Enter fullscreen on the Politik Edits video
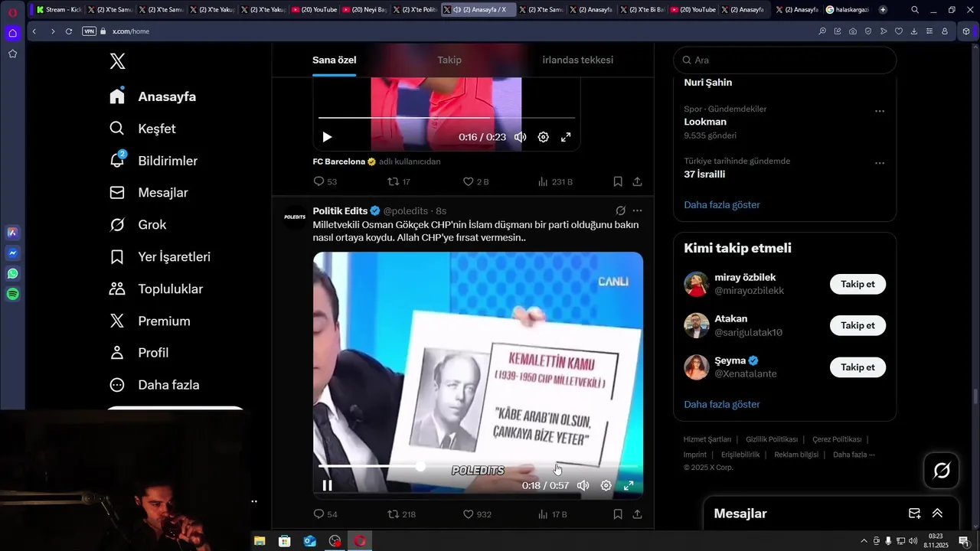The image size is (980, 551). tap(629, 485)
